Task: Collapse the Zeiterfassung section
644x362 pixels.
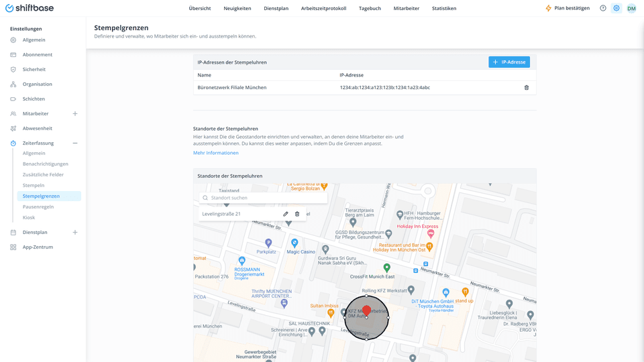Action: coord(75,143)
